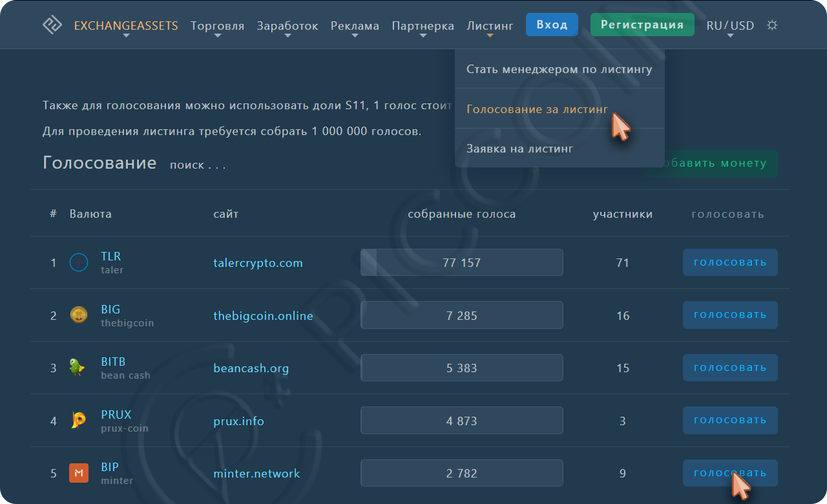Click the participants count 15 for BITB
Viewport: 827px width, 504px height.
(623, 368)
